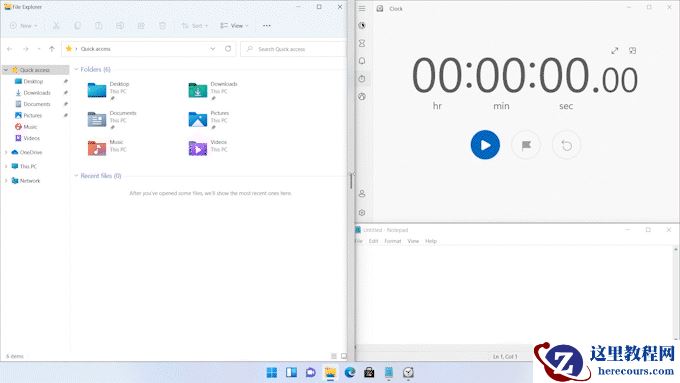The width and height of the screenshot is (680, 383).
Task: Select Pictures in the navigation pane
Action: (33, 115)
